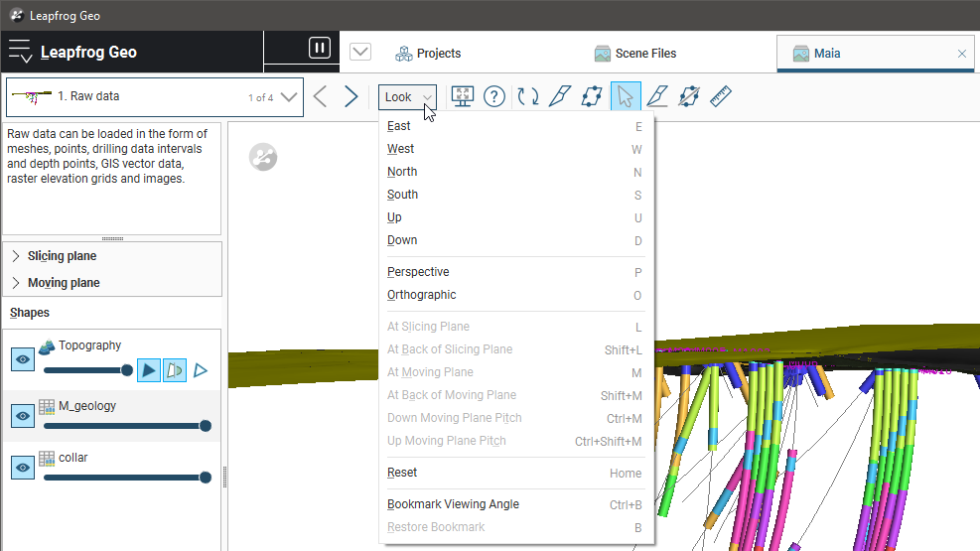The width and height of the screenshot is (980, 551).
Task: Click the pause processing button
Action: pyautogui.click(x=320, y=48)
